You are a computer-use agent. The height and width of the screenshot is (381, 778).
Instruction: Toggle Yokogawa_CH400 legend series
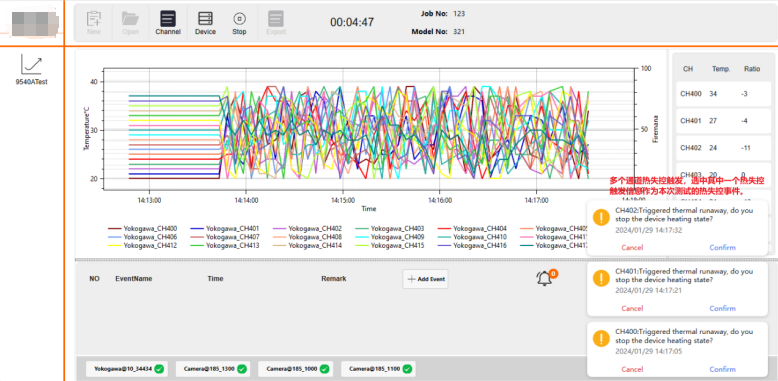pyautogui.click(x=142, y=229)
